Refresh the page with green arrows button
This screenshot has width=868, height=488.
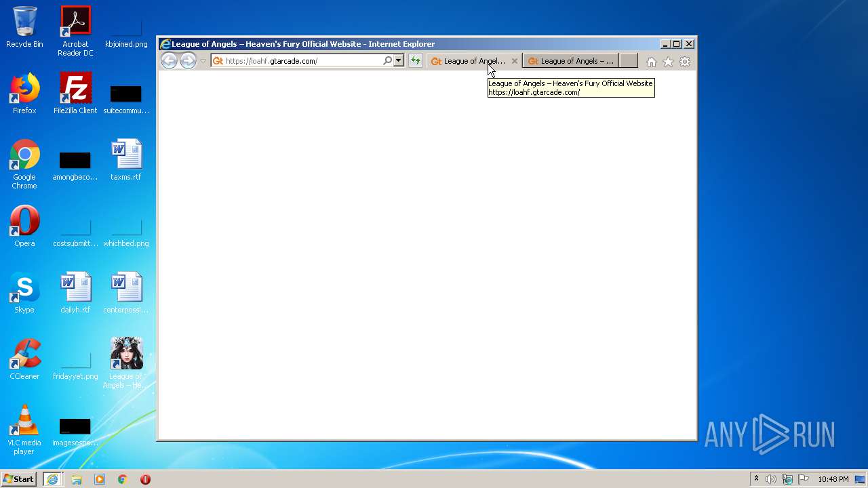[x=415, y=61]
